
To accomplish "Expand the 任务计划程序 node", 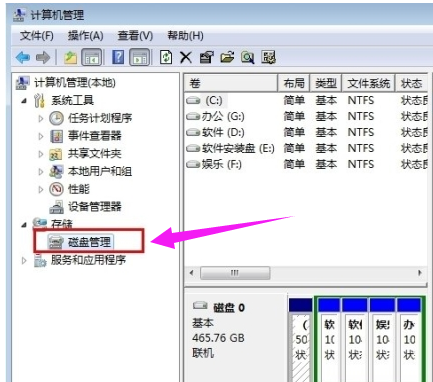I will click(41, 119).
